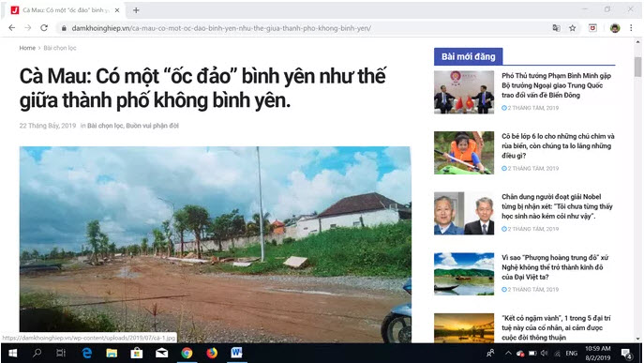Open the network status icon
This screenshot has height=363, width=644.
[x=557, y=353]
